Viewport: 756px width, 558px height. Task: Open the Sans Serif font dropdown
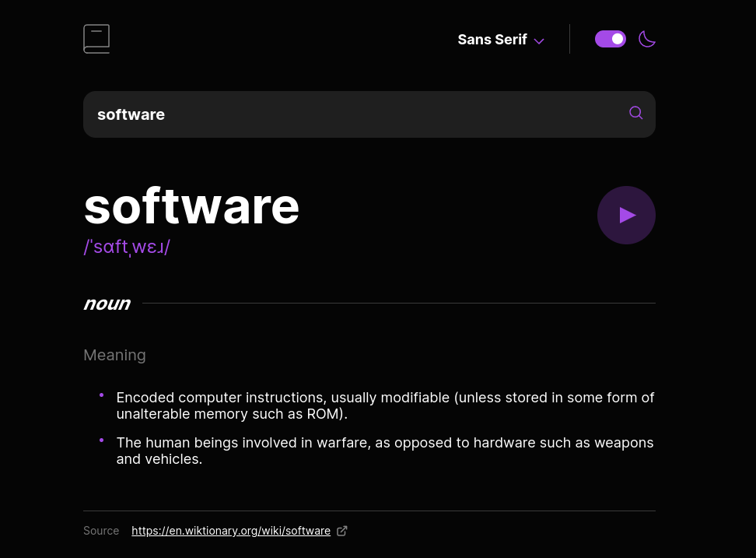(x=501, y=40)
